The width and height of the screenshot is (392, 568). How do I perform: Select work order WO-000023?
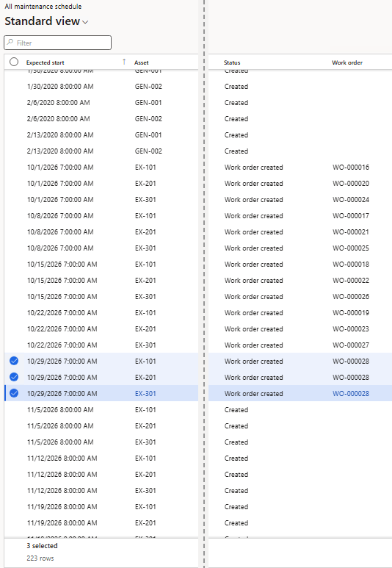351,329
